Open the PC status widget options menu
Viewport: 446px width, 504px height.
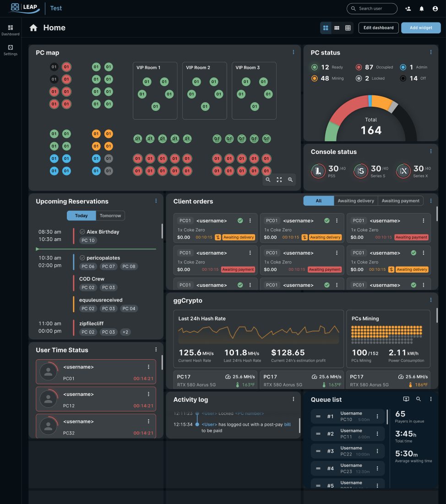(x=431, y=52)
